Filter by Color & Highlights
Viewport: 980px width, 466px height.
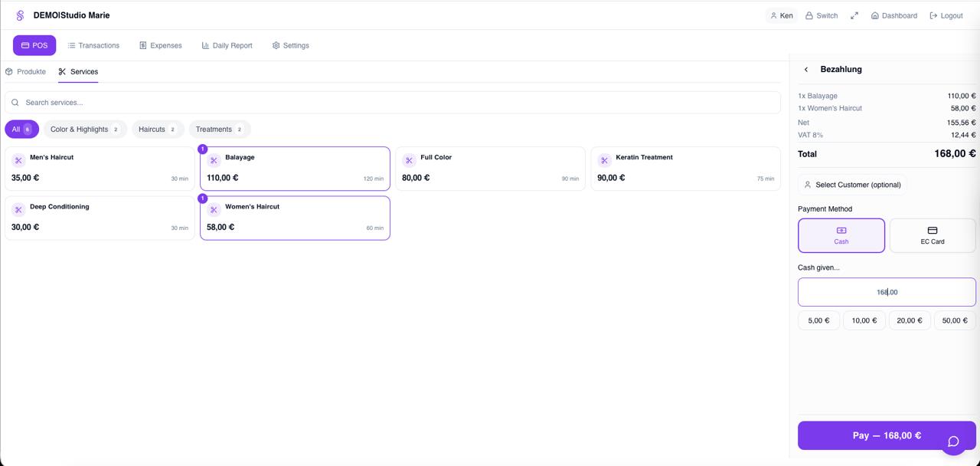pyautogui.click(x=85, y=130)
